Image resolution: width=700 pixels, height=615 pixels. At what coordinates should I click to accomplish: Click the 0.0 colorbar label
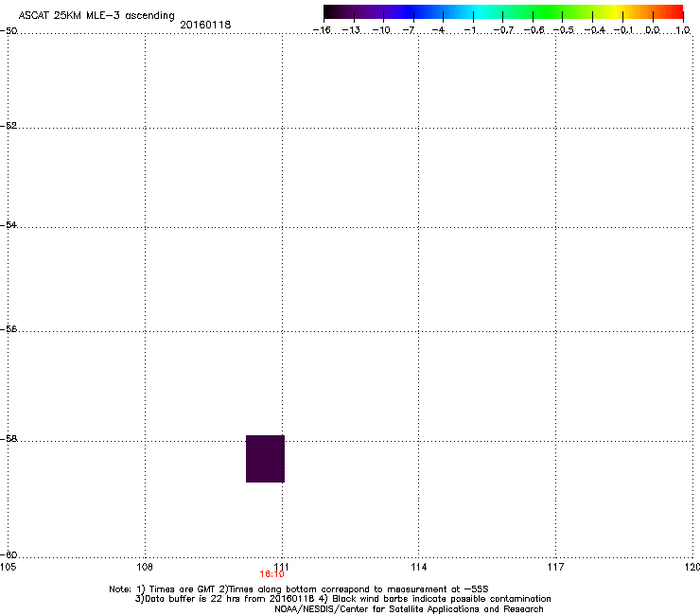coord(653,30)
